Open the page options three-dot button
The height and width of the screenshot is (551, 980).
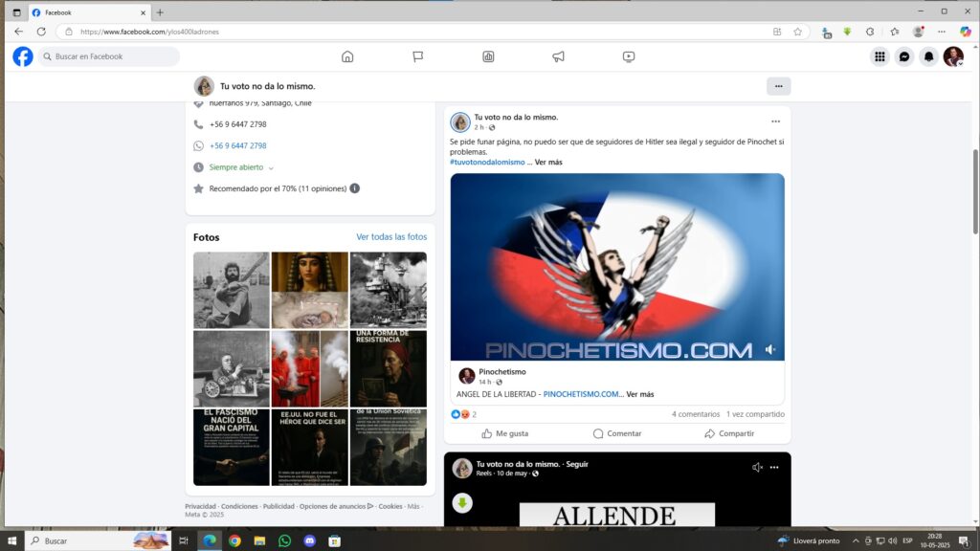point(779,86)
